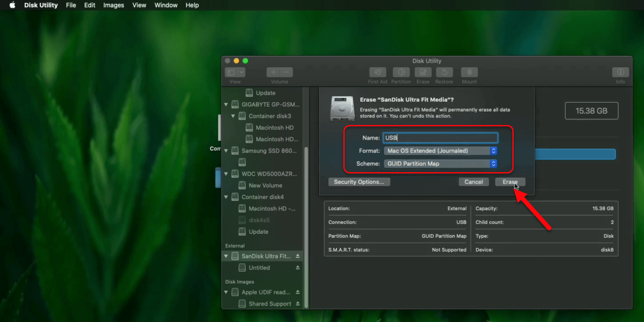Click the Security Options… button

coord(359,182)
